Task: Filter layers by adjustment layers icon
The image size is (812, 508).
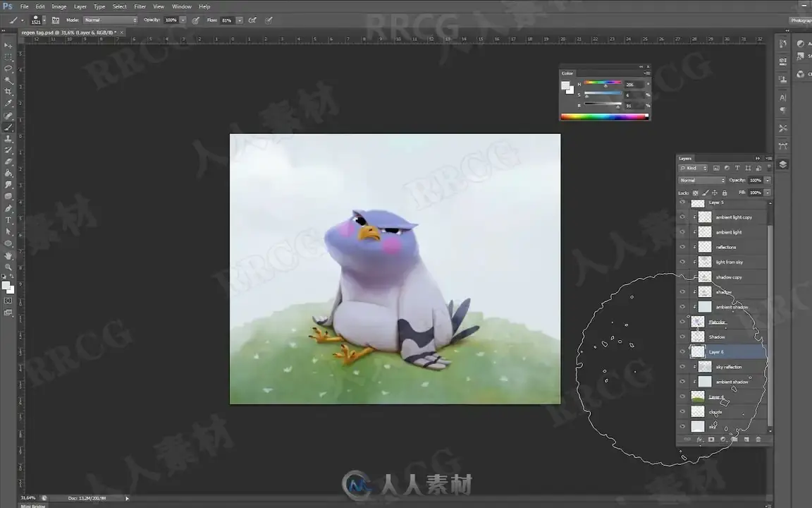Action: click(727, 168)
